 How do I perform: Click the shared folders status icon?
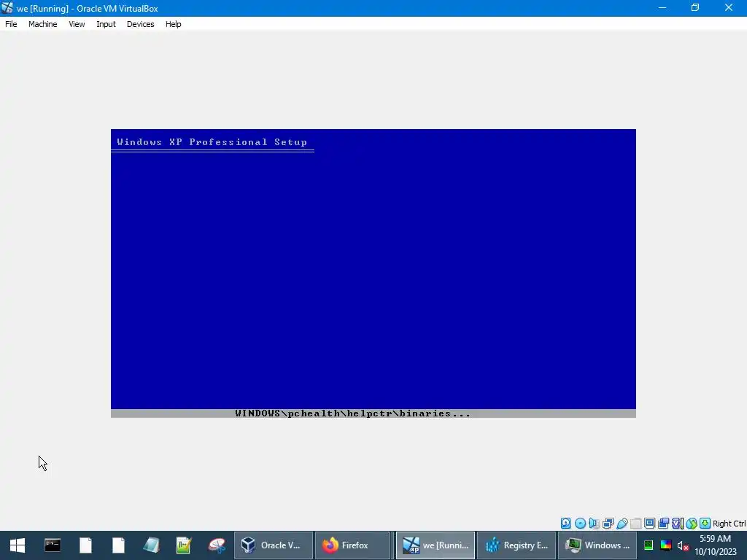[x=635, y=524]
